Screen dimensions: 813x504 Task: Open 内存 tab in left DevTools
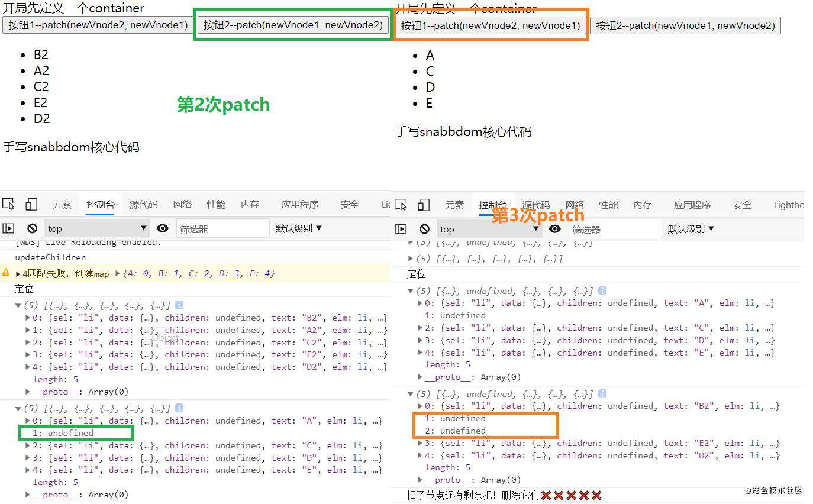click(250, 204)
